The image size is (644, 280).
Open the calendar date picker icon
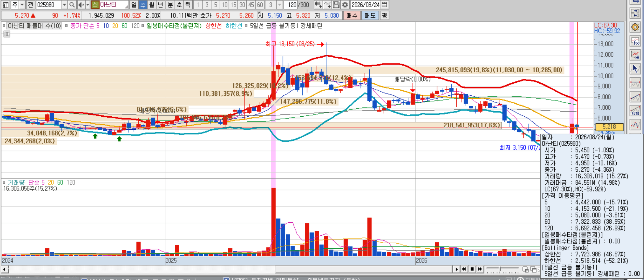(384, 5)
